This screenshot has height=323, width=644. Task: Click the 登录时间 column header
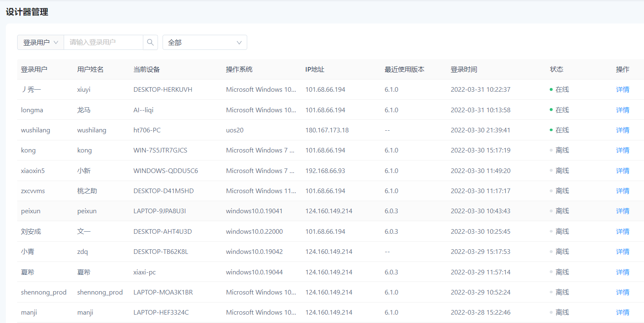pyautogui.click(x=463, y=70)
